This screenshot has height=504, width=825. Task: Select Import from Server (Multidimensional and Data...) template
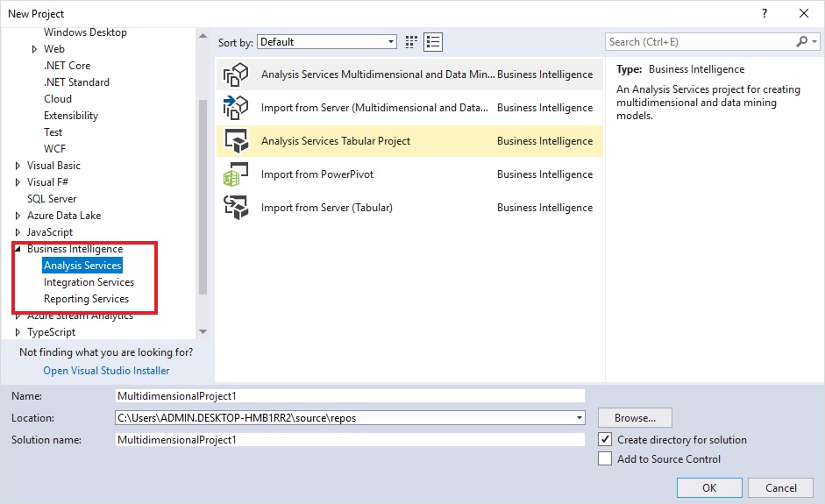click(409, 108)
